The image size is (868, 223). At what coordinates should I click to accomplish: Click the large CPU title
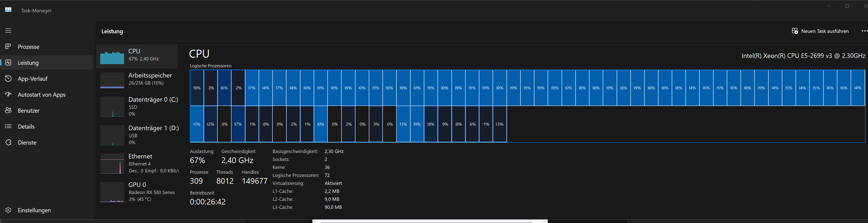(x=199, y=54)
